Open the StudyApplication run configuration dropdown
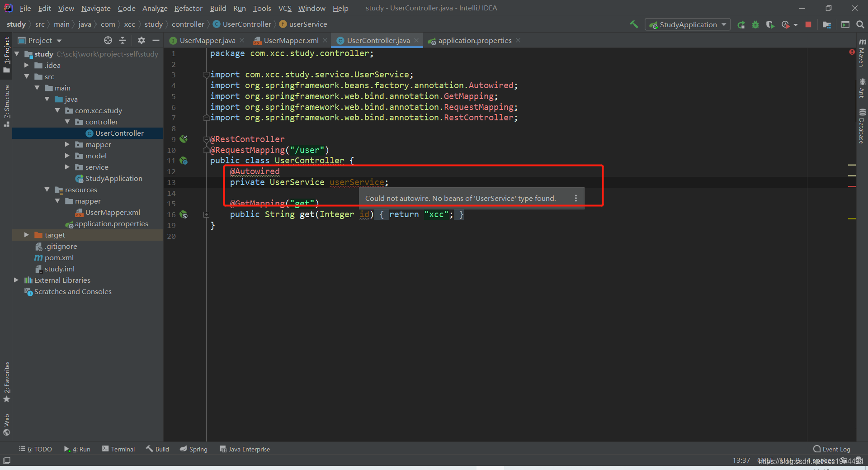 pyautogui.click(x=688, y=25)
